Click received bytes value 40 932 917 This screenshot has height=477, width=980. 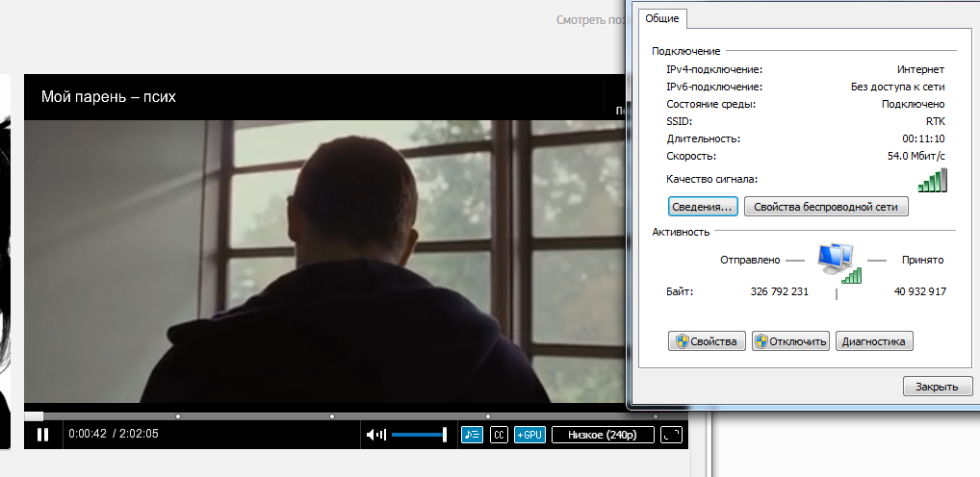920,291
